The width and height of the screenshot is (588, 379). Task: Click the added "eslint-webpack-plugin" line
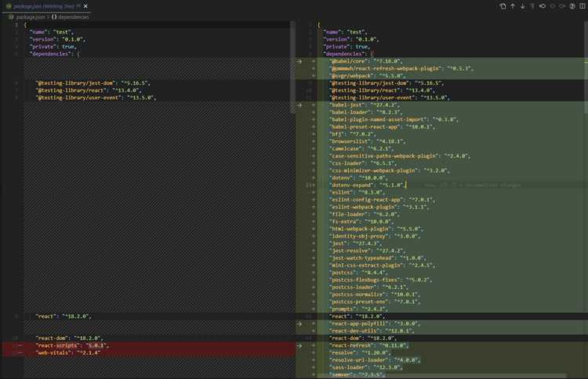tap(379, 207)
